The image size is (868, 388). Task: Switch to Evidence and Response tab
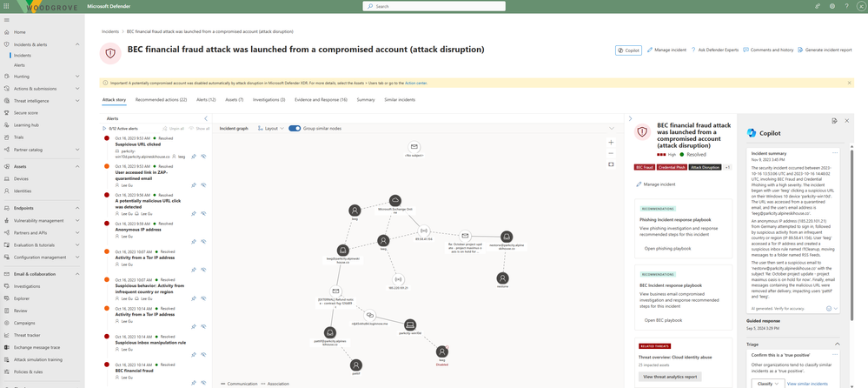(x=321, y=100)
